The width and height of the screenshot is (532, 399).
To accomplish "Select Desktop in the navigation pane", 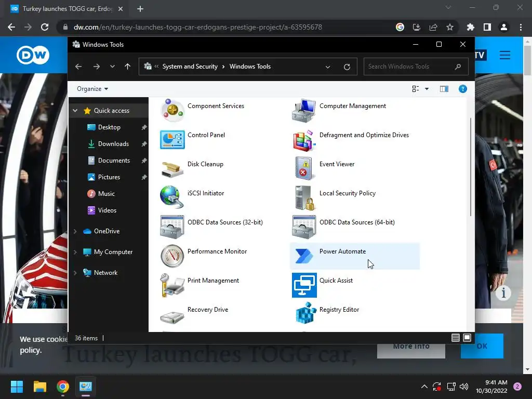I will point(109,127).
